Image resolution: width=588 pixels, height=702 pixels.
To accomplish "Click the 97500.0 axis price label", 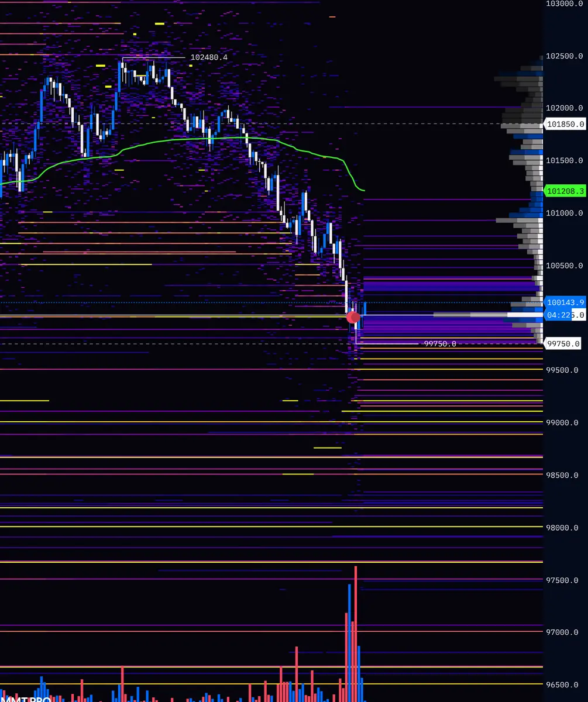I will click(562, 580).
